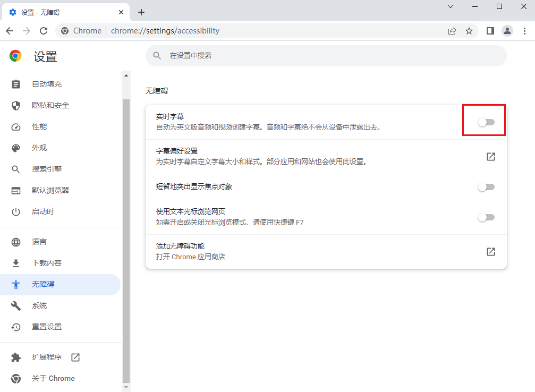Click text 打开 Chrome 应用商店
Viewport: 535px width, 392px height.
pos(190,257)
